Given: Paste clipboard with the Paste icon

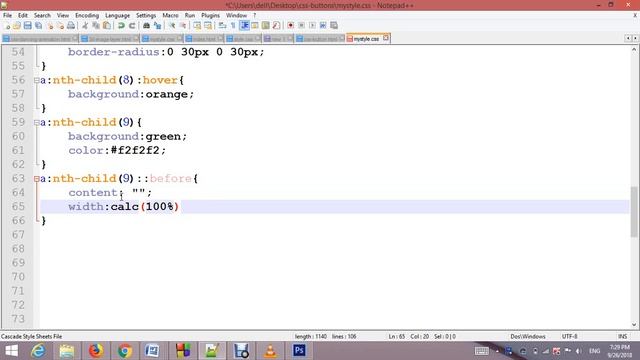Looking at the screenshot, I should pyautogui.click(x=107, y=25).
